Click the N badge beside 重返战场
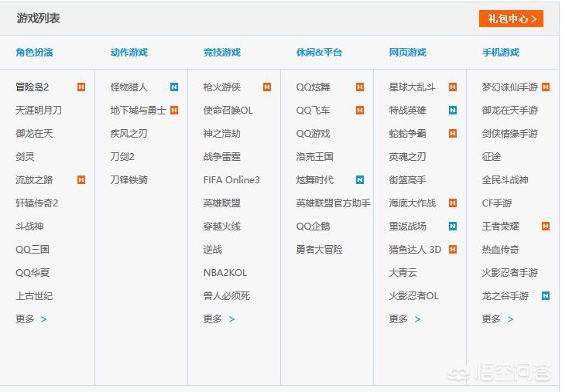The width and height of the screenshot is (562, 392). click(x=453, y=227)
